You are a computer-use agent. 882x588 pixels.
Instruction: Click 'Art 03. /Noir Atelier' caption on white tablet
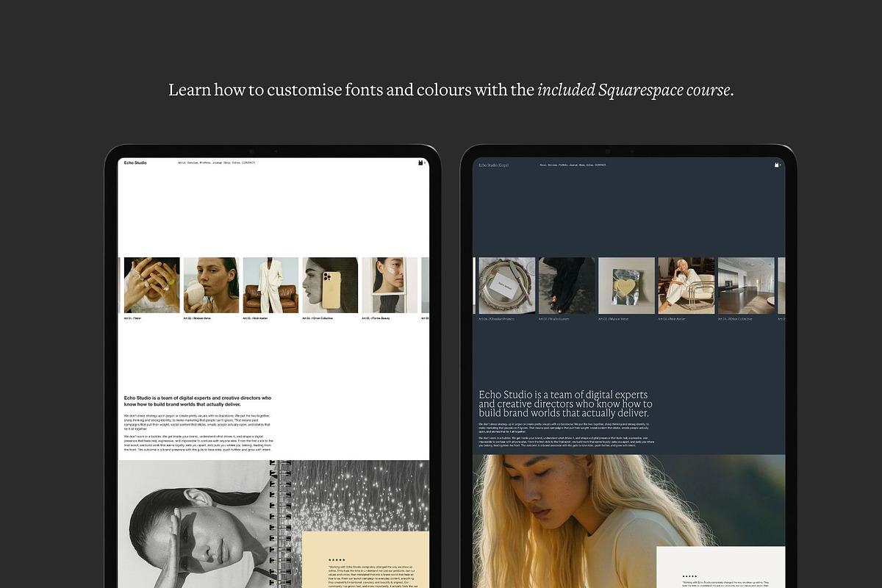[x=257, y=318]
